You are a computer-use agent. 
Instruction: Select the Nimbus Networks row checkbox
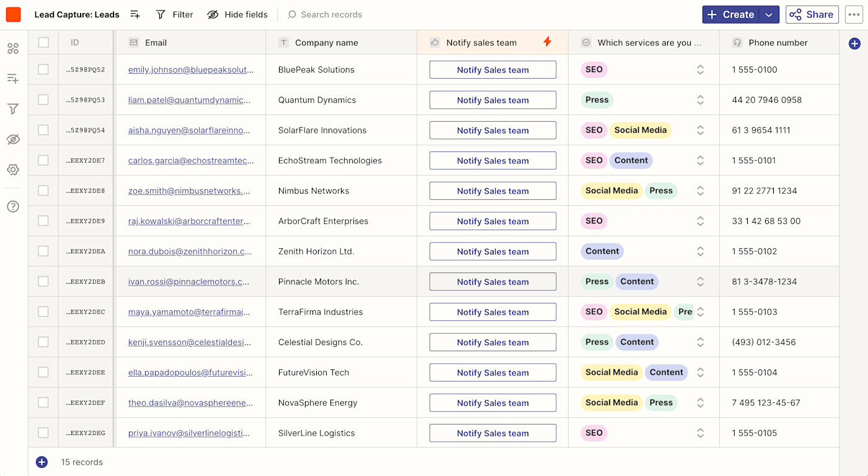(x=43, y=191)
